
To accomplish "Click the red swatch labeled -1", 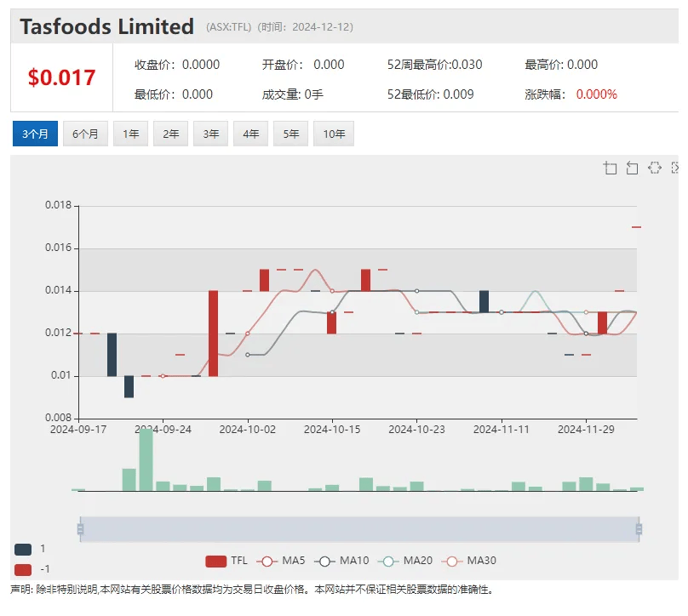I will point(24,569).
